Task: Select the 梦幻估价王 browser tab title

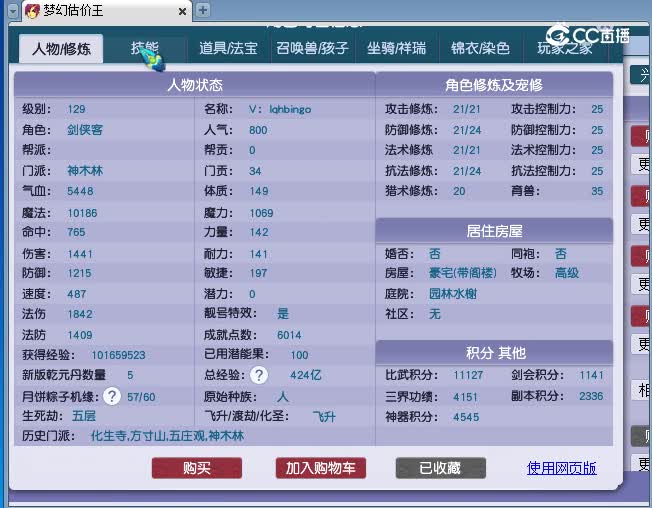Action: click(x=73, y=10)
